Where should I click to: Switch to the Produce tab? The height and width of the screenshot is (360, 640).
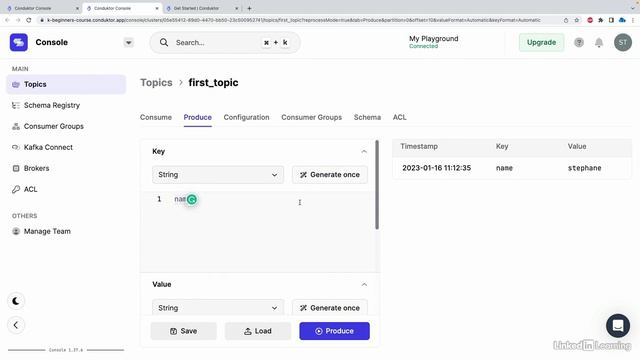click(x=198, y=118)
